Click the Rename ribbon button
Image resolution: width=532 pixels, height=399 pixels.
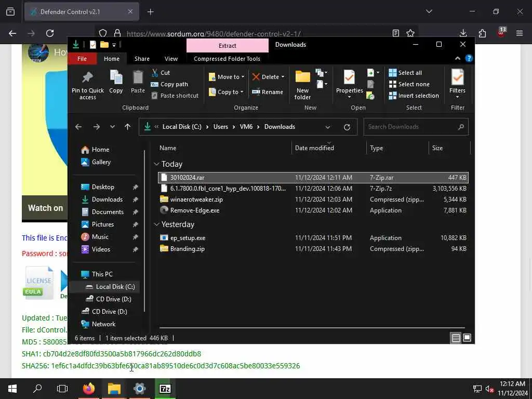point(268,92)
